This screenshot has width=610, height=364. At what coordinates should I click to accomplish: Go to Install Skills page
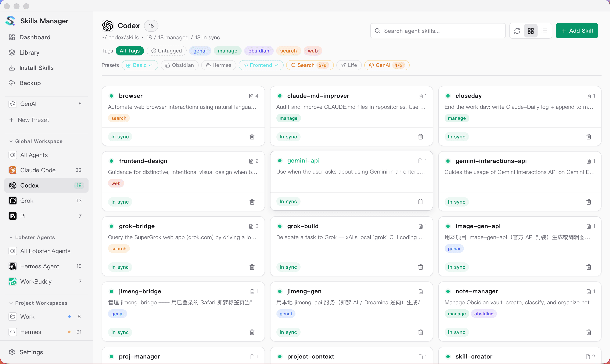(46, 68)
